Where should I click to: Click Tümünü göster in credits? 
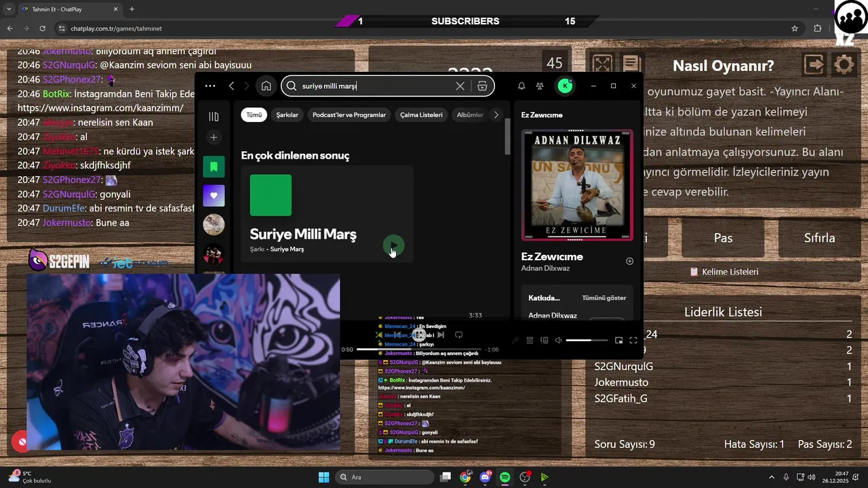tap(604, 298)
